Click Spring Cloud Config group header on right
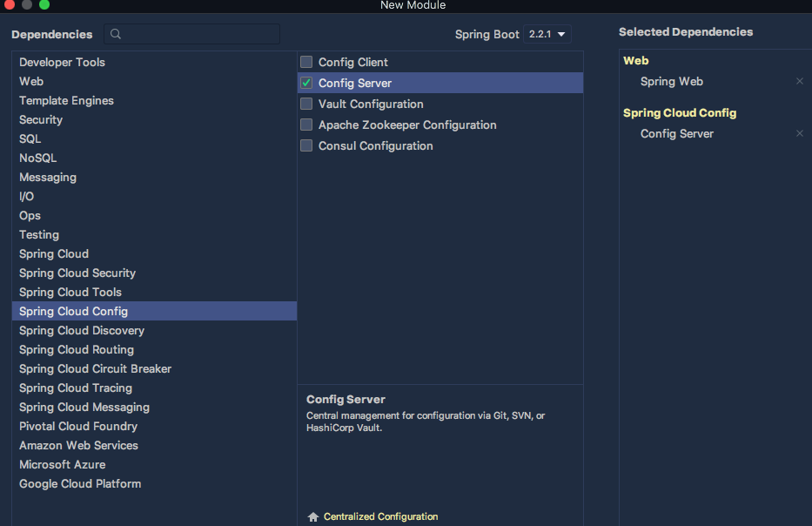 tap(680, 113)
